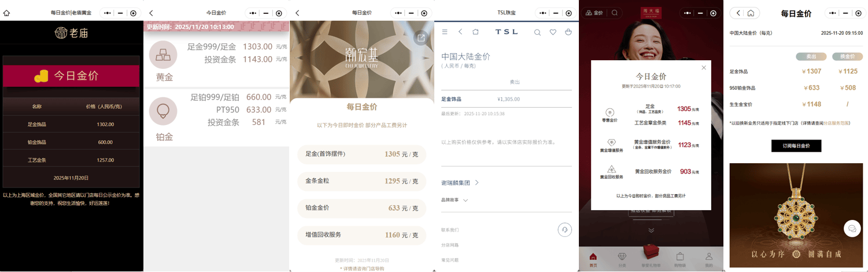The width and height of the screenshot is (868, 272).
Task: Tap the 黄金回收服务 triangle icon
Action: (x=611, y=169)
